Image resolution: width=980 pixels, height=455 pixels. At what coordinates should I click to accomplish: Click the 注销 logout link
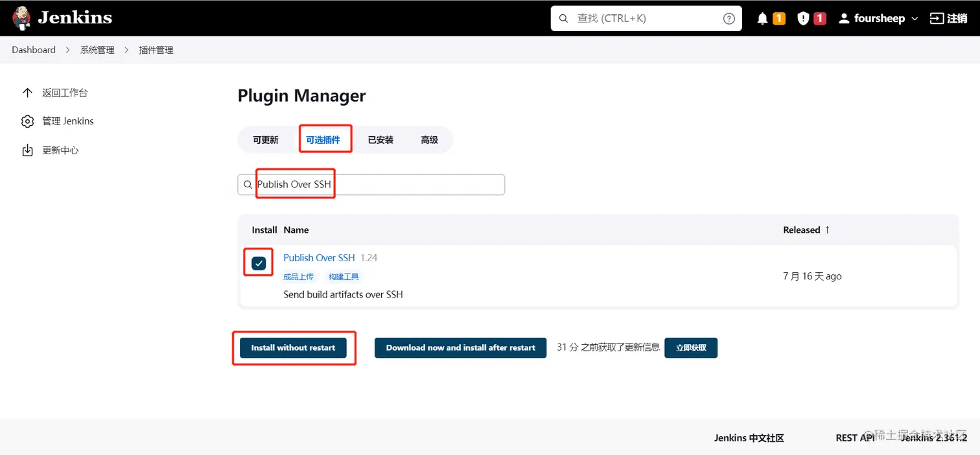[957, 19]
